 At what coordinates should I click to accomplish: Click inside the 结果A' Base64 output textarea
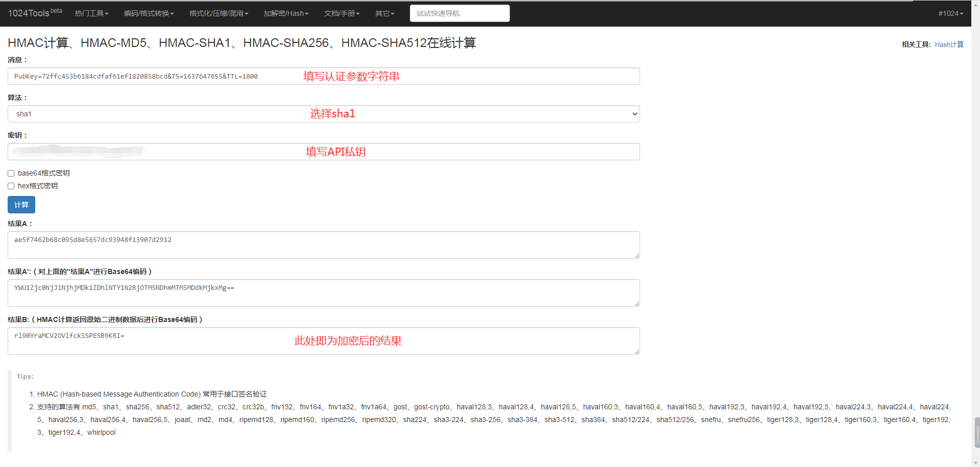tap(324, 293)
